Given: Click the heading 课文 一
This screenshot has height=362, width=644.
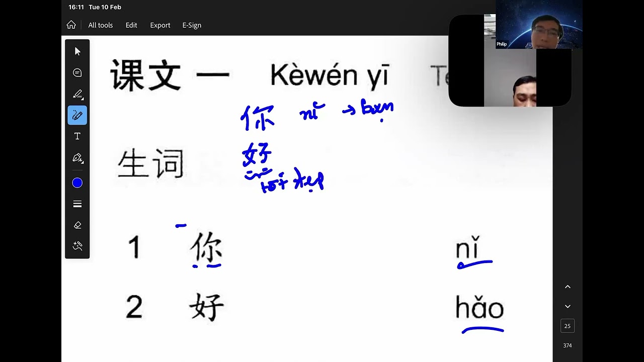Looking at the screenshot, I should (x=170, y=75).
